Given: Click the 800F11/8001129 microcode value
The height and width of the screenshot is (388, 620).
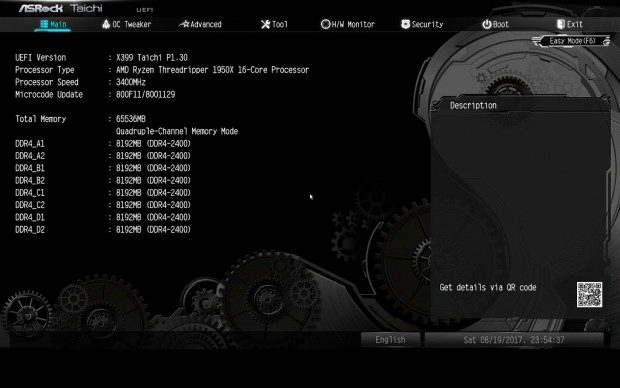Looking at the screenshot, I should 146,94.
